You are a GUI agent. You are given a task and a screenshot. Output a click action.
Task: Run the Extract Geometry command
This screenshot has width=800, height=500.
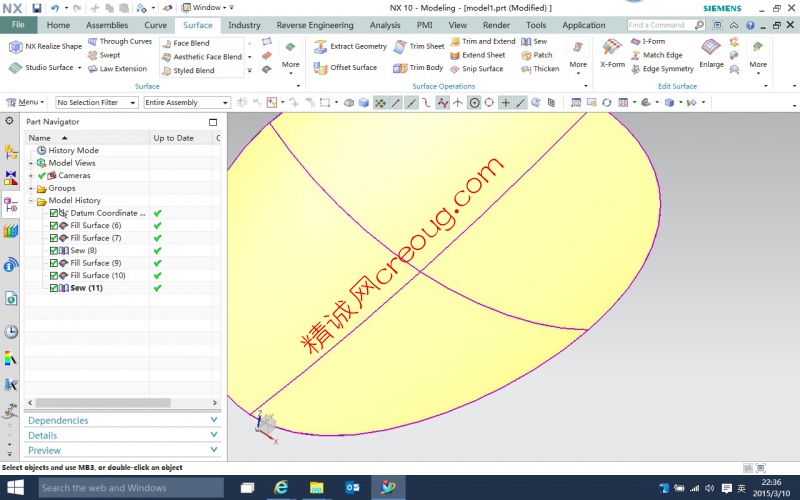pyautogui.click(x=350, y=46)
